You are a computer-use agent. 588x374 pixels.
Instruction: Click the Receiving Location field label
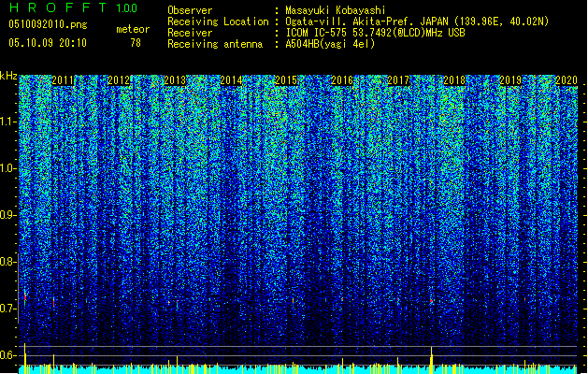218,22
